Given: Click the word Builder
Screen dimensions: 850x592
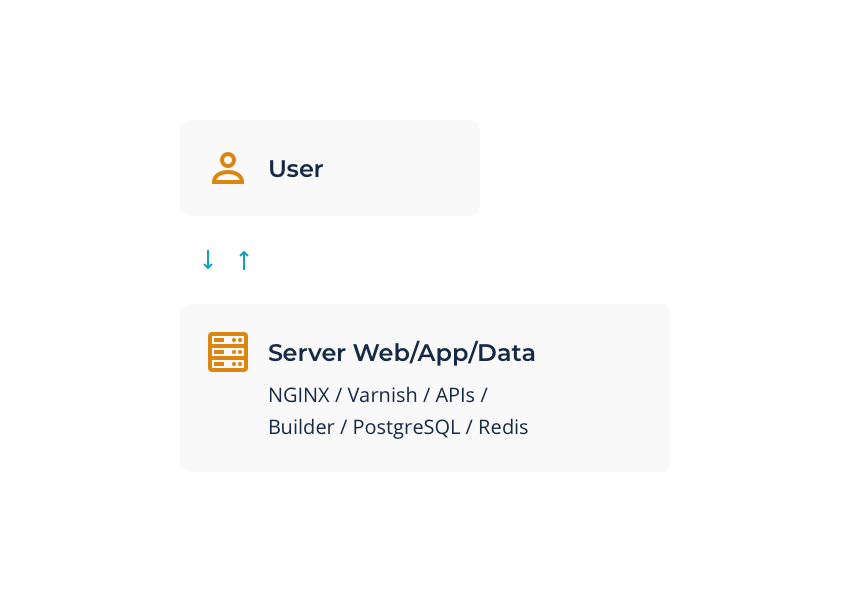Looking at the screenshot, I should tap(301, 427).
